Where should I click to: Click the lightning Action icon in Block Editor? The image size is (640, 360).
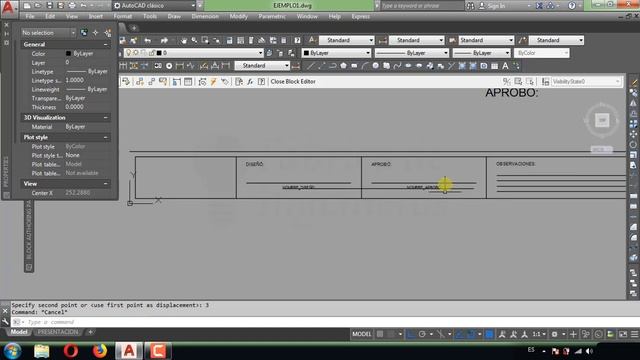pyautogui.click(x=213, y=82)
